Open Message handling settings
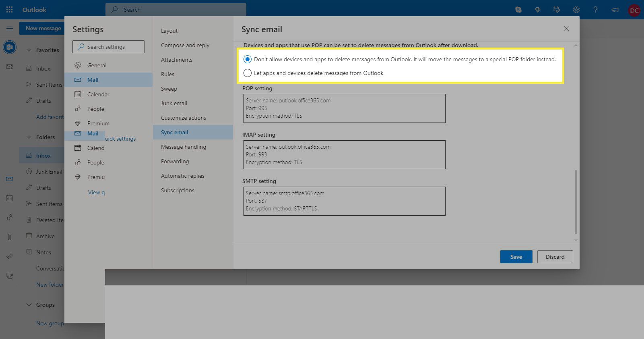 pyautogui.click(x=193, y=147)
